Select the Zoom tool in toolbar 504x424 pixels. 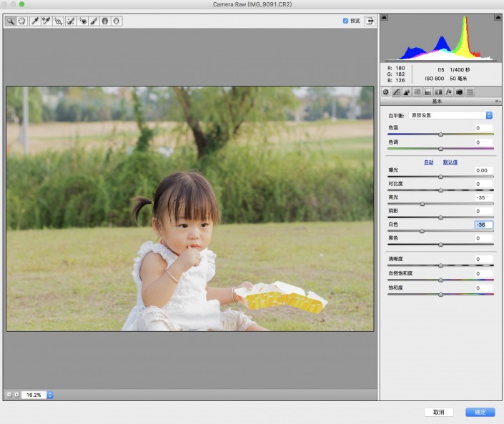[11, 21]
